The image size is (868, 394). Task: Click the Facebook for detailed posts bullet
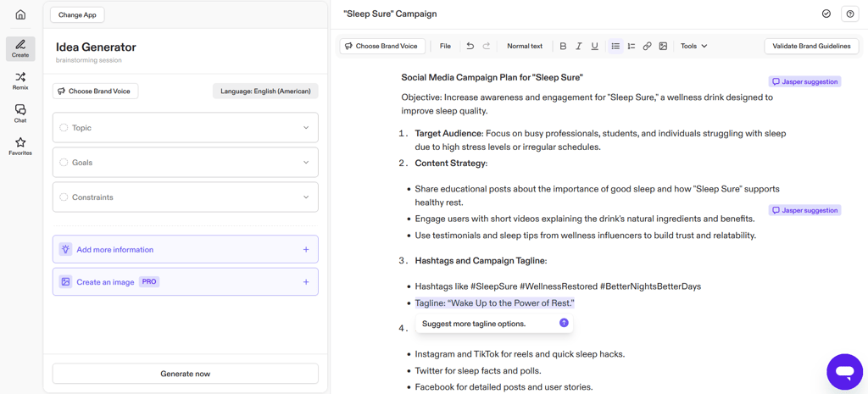(504, 387)
